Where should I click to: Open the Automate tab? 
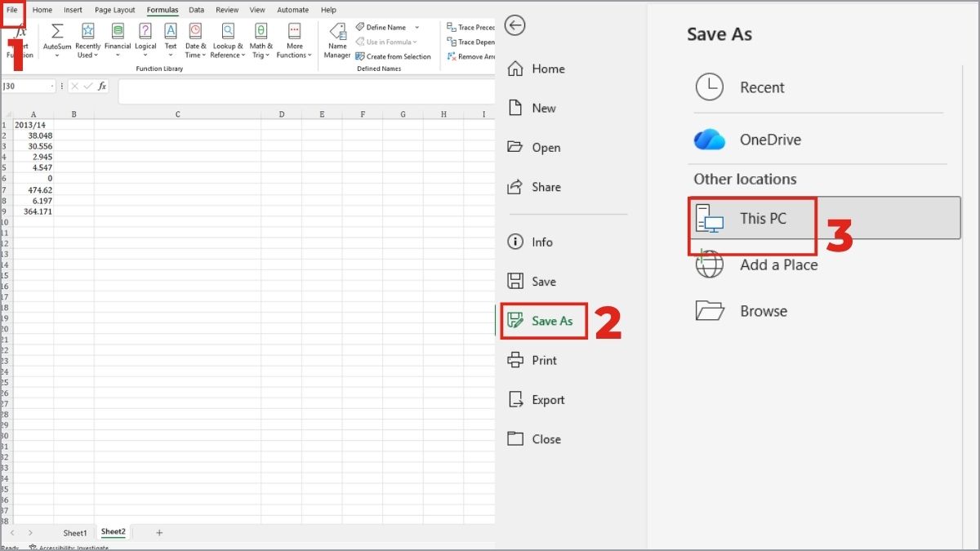pyautogui.click(x=293, y=10)
